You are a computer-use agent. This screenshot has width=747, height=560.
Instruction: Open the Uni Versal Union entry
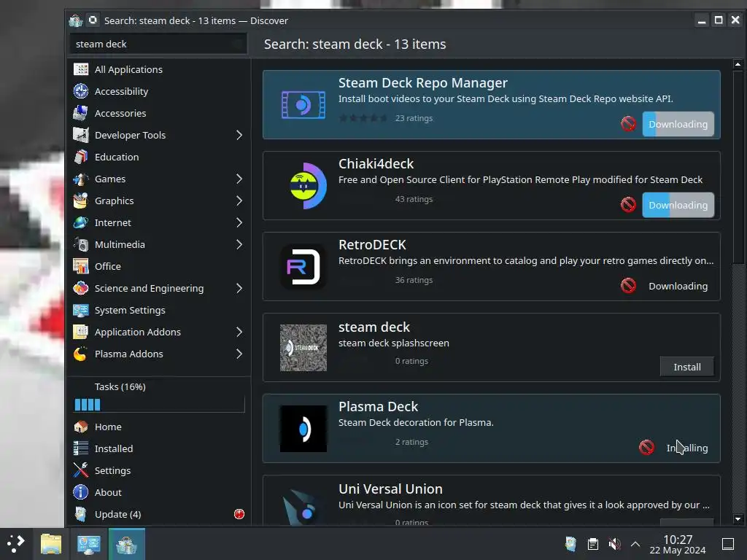click(491, 500)
